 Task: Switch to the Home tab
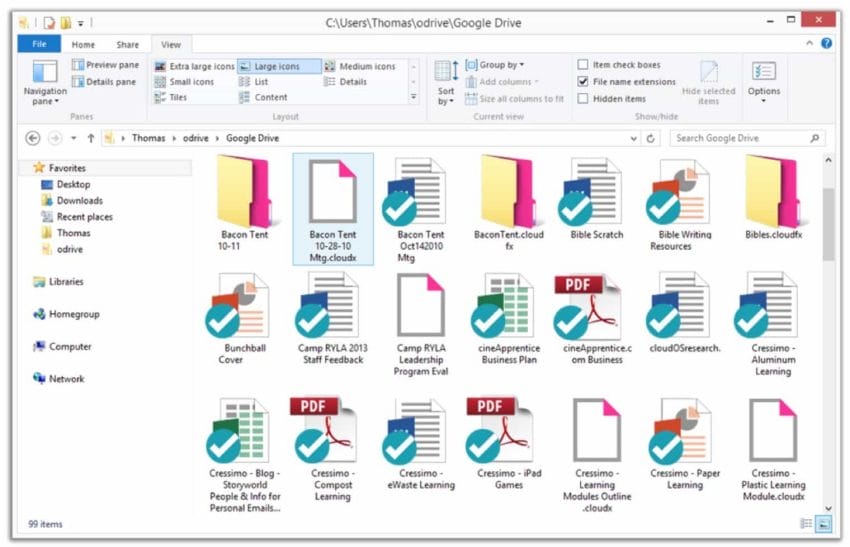click(83, 44)
